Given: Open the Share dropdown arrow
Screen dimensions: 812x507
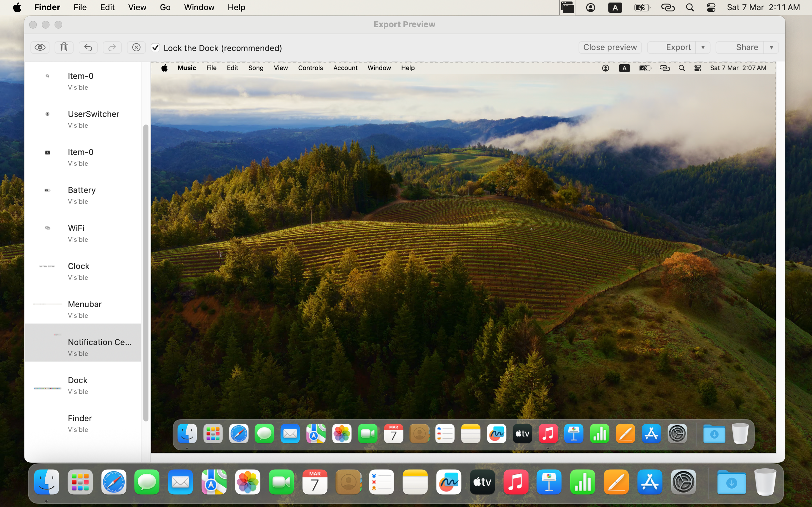Looking at the screenshot, I should pyautogui.click(x=771, y=47).
